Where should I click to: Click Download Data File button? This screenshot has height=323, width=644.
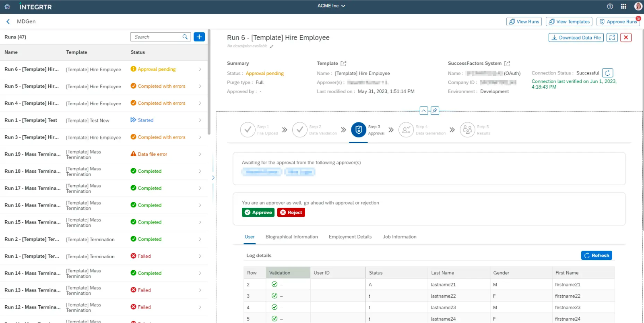[x=576, y=37]
